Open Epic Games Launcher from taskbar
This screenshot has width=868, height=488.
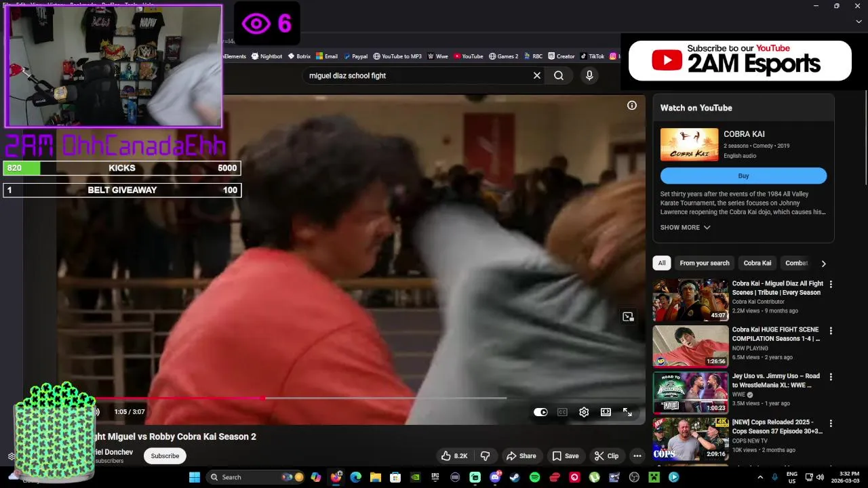point(435,477)
